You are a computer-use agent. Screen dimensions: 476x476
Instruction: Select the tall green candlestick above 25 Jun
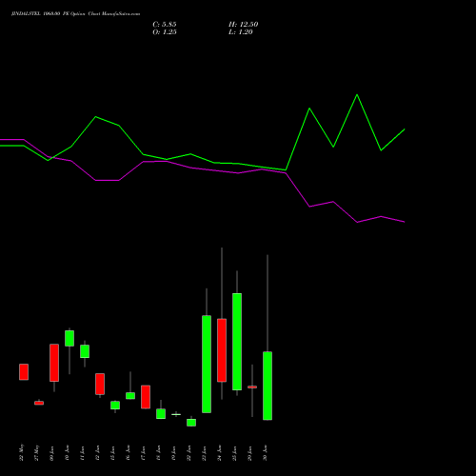(x=237, y=342)
